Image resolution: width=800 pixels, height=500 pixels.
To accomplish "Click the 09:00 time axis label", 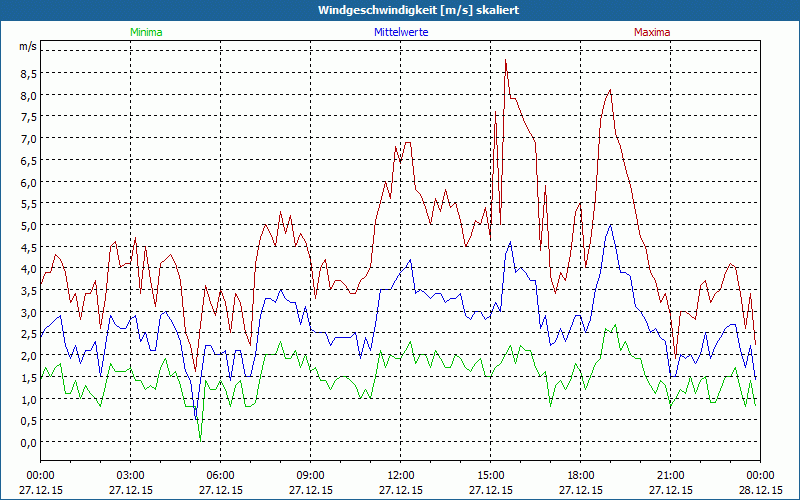I will pos(311,476).
